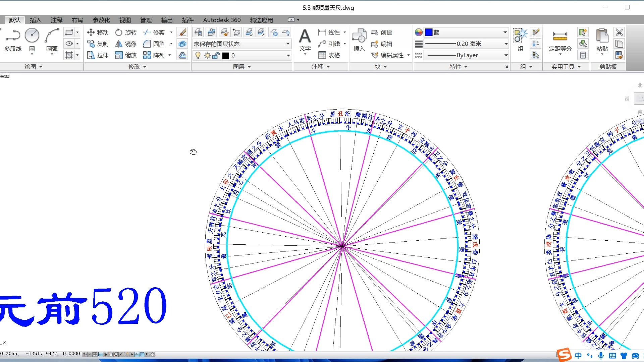The width and height of the screenshot is (644, 362).
Task: Select the Hatch tool in Draw panel
Action: pos(69,55)
